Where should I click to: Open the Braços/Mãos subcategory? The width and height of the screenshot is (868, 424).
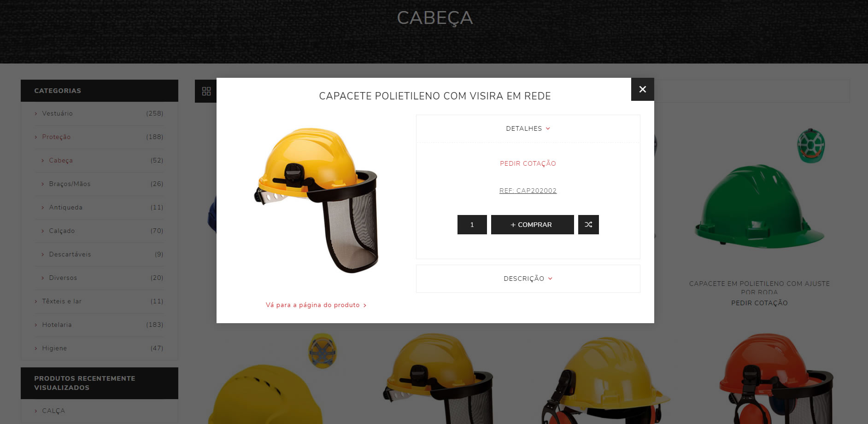70,184
